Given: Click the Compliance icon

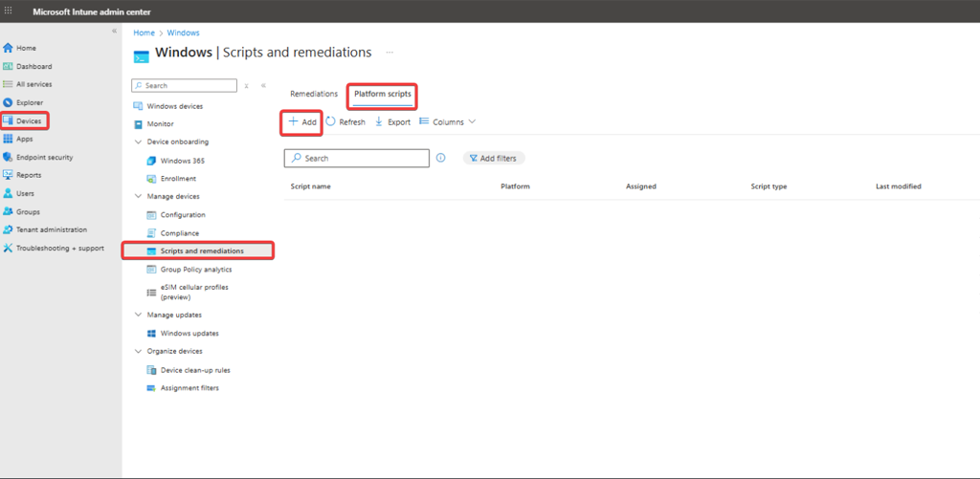Looking at the screenshot, I should (x=150, y=233).
